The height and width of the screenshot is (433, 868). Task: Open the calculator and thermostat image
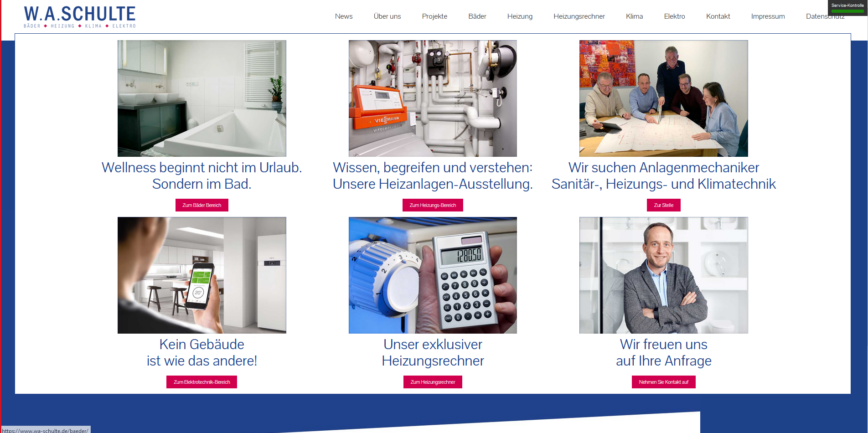point(433,275)
